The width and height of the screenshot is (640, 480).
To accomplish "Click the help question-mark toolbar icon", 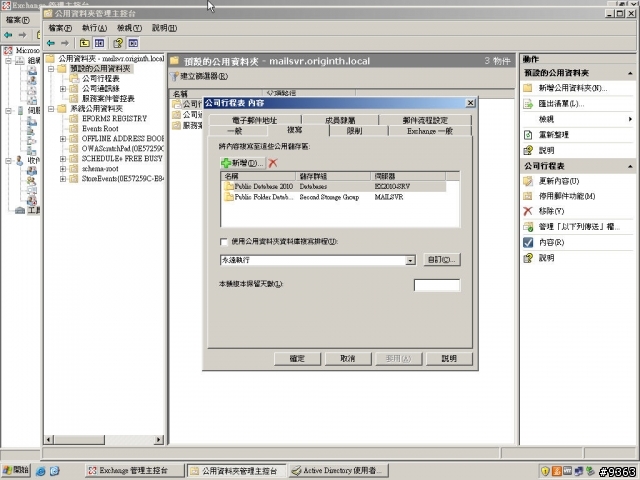I will pos(118,43).
